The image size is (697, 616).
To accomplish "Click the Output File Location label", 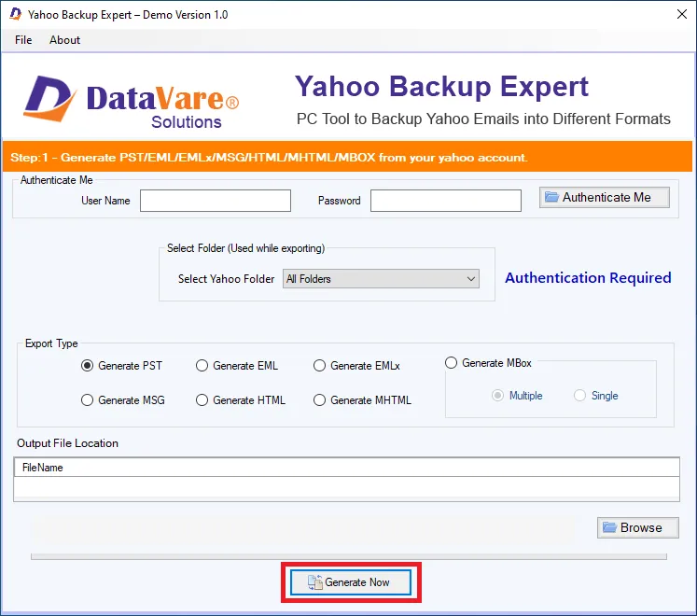I will pyautogui.click(x=67, y=443).
